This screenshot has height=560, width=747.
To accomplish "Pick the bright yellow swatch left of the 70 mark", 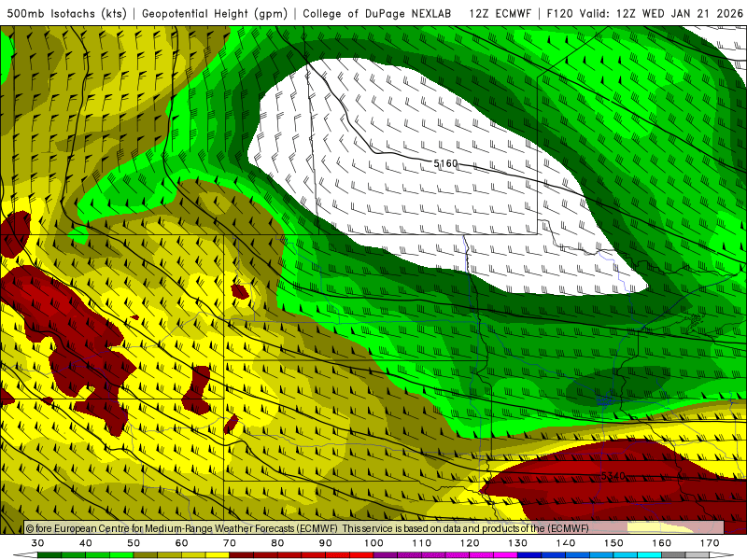I will (218, 555).
